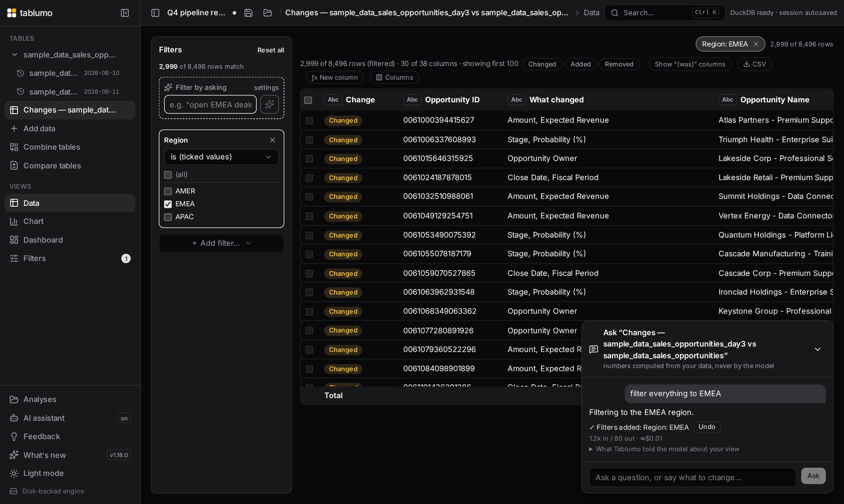This screenshot has height=504, width=844.
Task: Select all rows with header checkbox
Action: click(308, 100)
